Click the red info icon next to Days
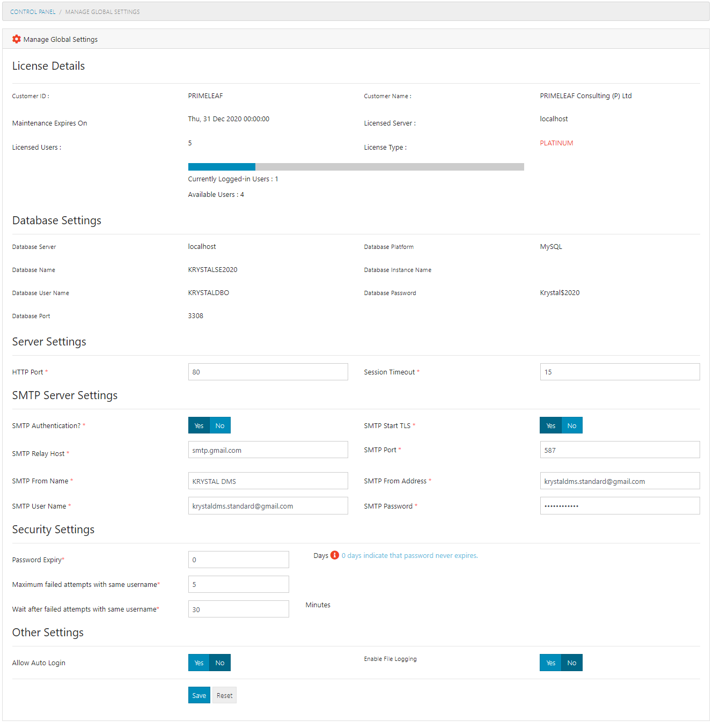This screenshot has width=713, height=728. click(335, 555)
